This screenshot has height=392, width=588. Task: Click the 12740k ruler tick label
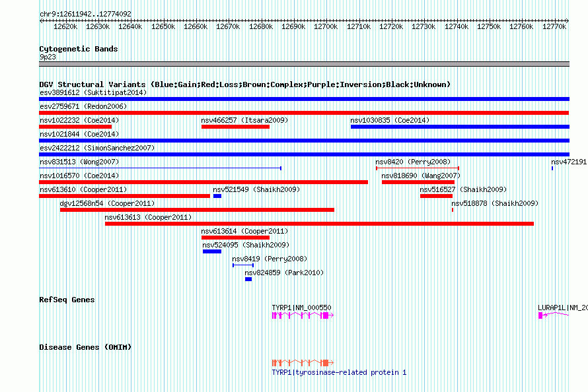[x=457, y=26]
